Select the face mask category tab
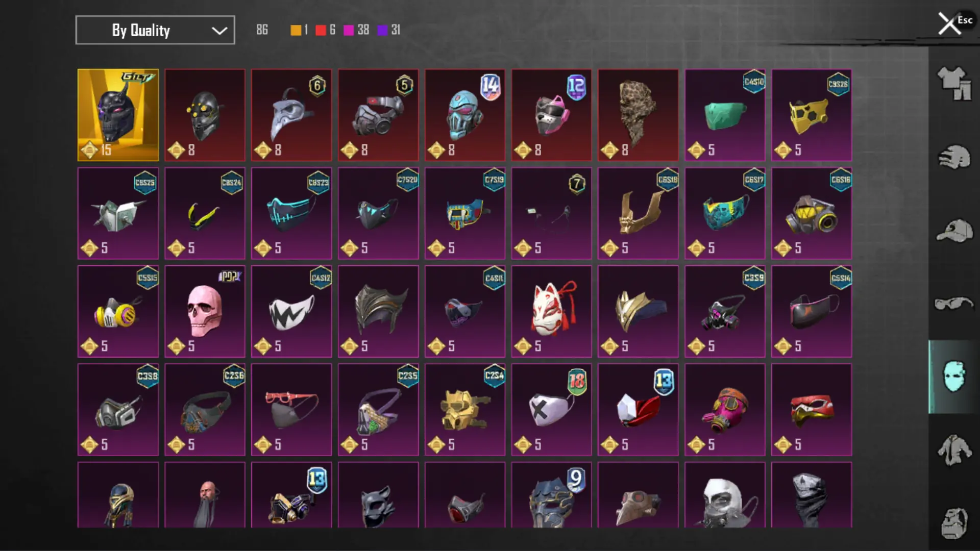Screen dimensions: 980x551 [953, 377]
